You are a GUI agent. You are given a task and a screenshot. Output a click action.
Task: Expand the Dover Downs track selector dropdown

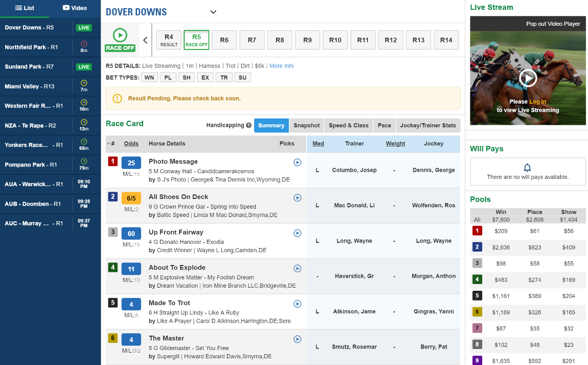pyautogui.click(x=213, y=12)
